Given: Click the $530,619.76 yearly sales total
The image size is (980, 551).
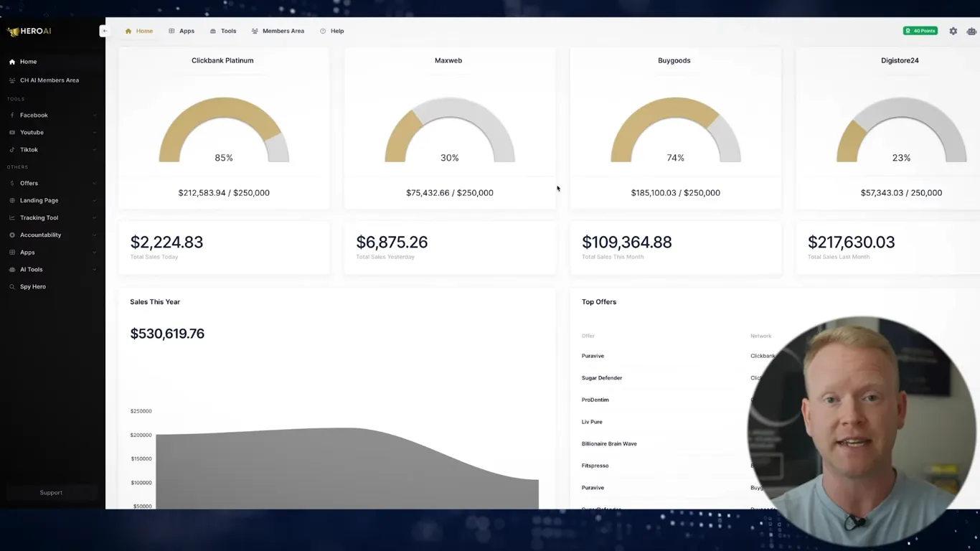Looking at the screenshot, I should [167, 334].
